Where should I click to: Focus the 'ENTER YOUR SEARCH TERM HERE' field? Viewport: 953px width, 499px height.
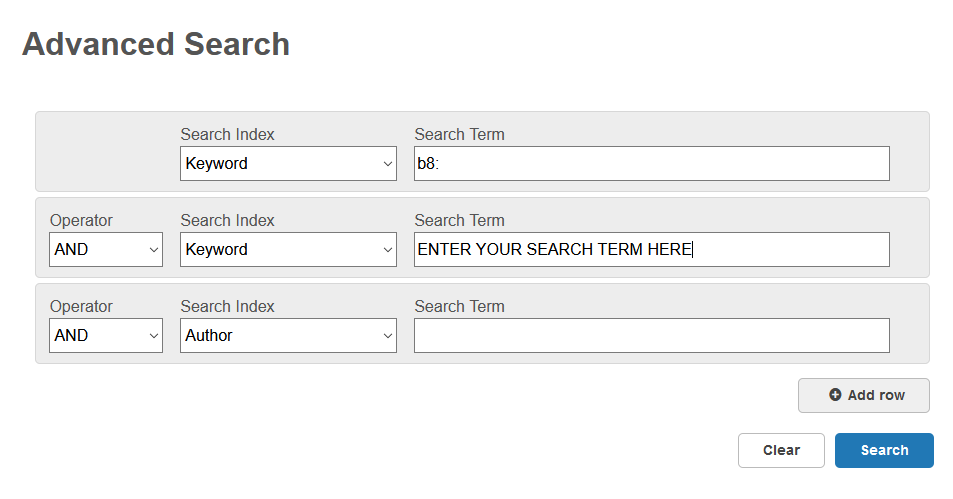(651, 250)
